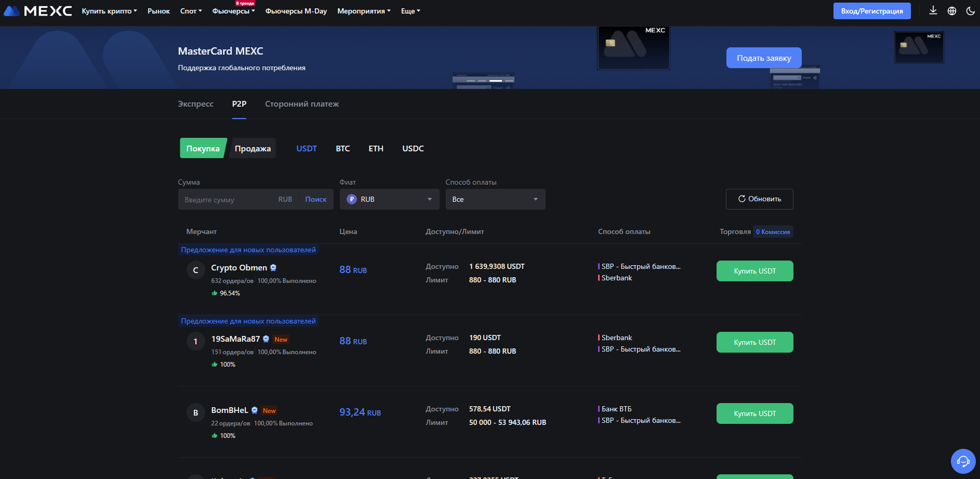Click limit 50 000 - 53 943,06 RUB

[508, 422]
